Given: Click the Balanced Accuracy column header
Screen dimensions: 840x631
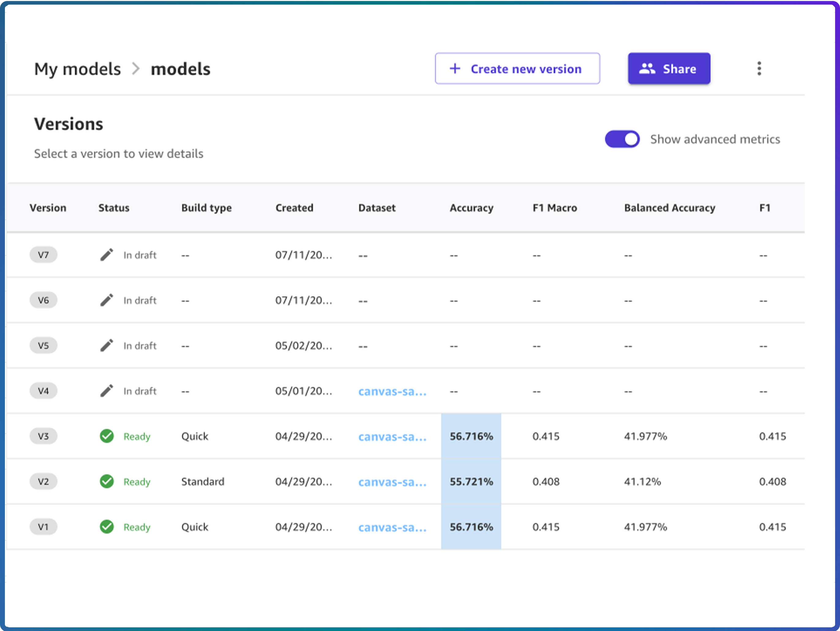Looking at the screenshot, I should 669,208.
